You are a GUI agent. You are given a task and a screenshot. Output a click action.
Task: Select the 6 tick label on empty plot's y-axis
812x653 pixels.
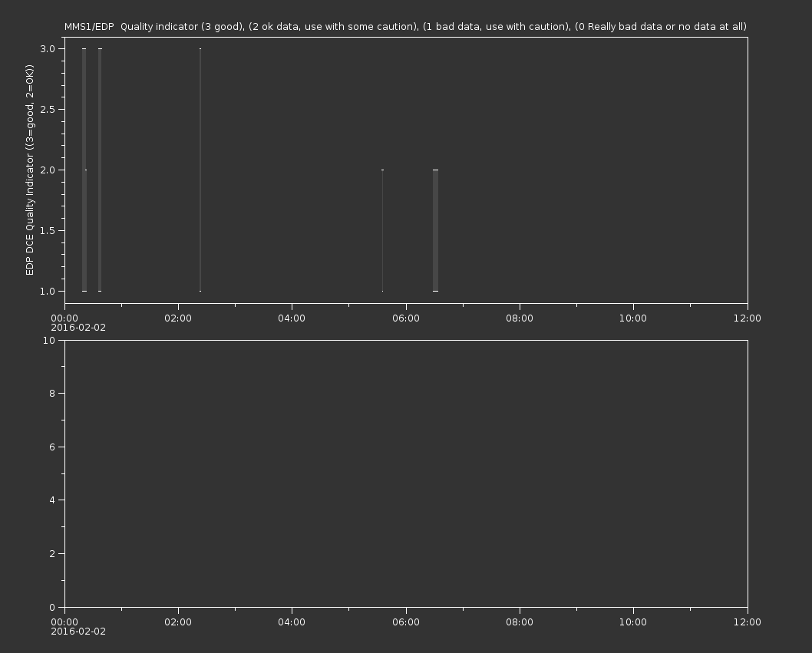[x=52, y=447]
